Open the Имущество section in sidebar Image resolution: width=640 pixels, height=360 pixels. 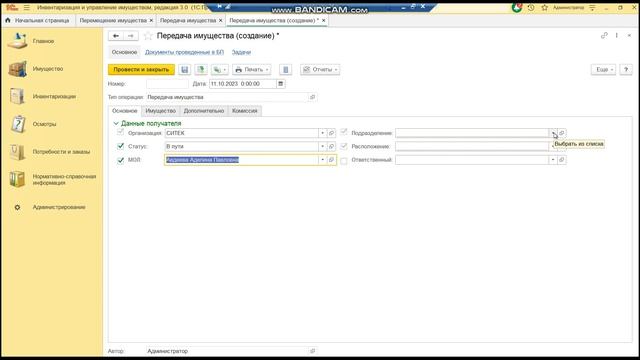48,69
